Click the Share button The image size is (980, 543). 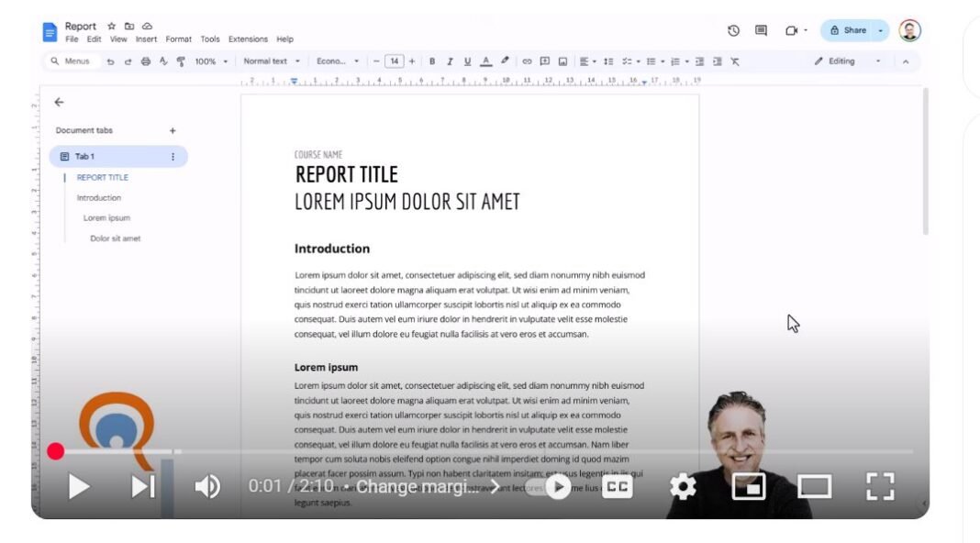pyautogui.click(x=851, y=29)
